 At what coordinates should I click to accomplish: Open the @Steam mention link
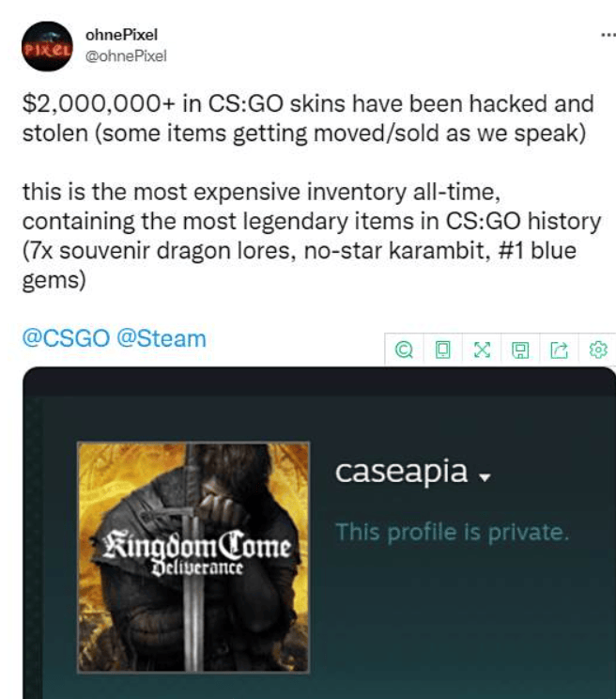tap(162, 338)
